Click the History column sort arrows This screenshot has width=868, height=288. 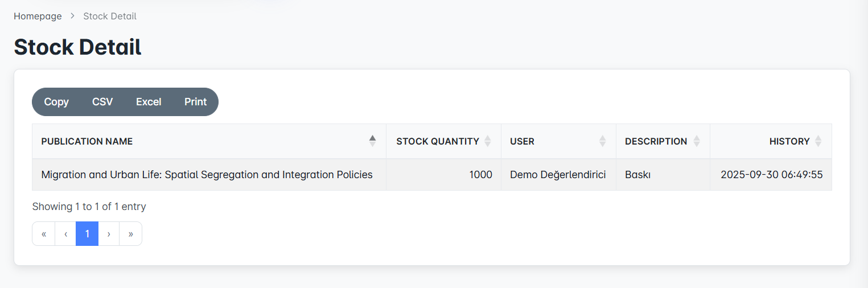pyautogui.click(x=818, y=141)
